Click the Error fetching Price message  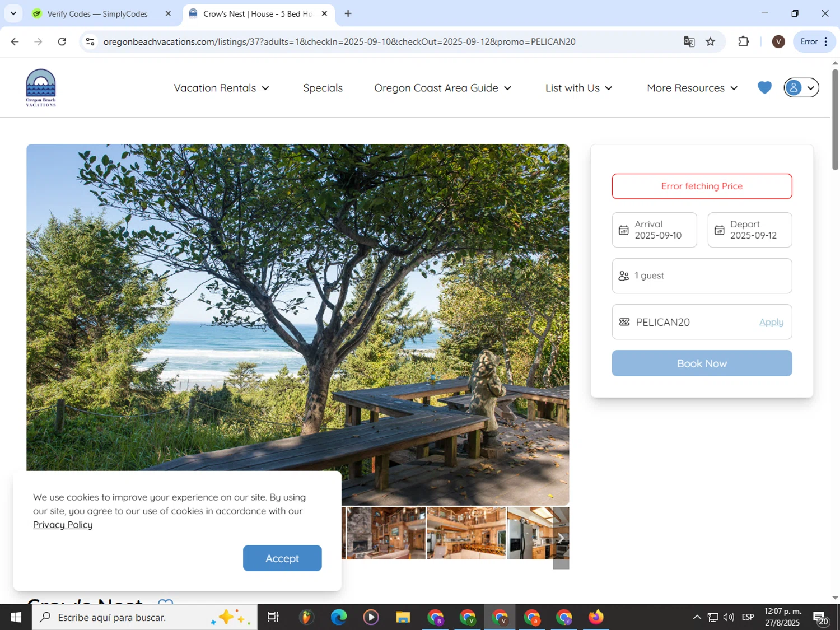(x=702, y=186)
